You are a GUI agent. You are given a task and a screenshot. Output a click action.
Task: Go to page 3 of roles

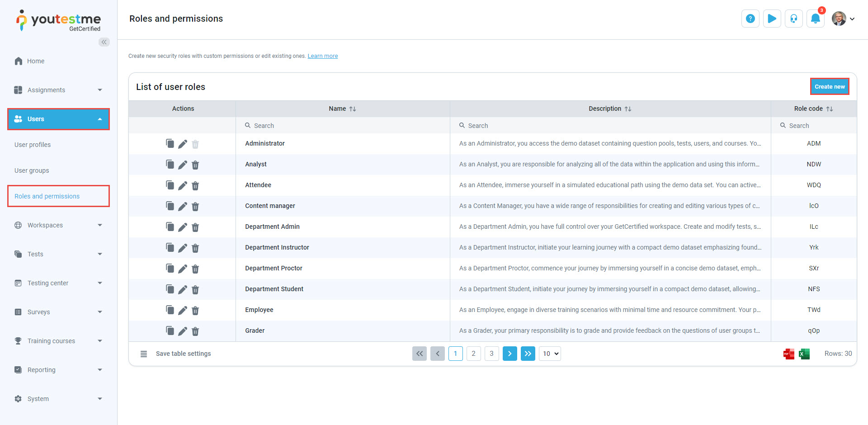(491, 354)
